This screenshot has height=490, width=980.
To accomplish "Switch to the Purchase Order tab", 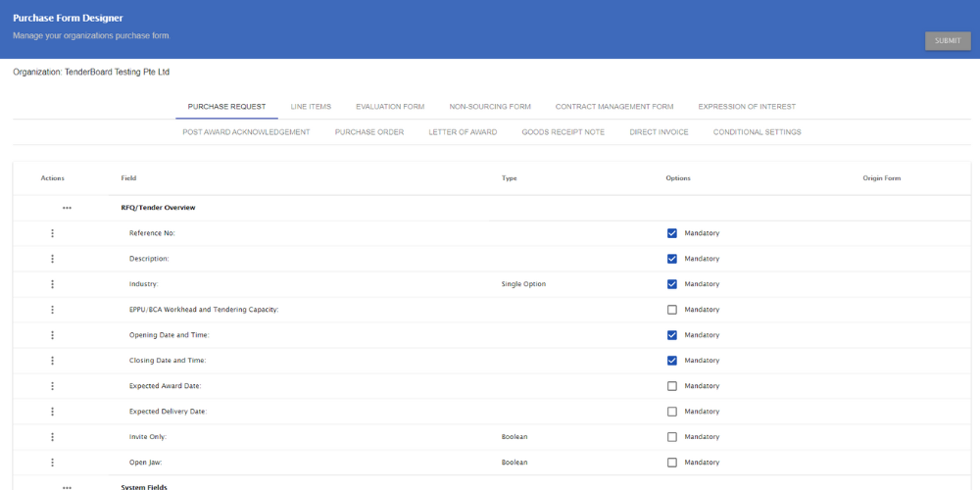I will (x=369, y=132).
